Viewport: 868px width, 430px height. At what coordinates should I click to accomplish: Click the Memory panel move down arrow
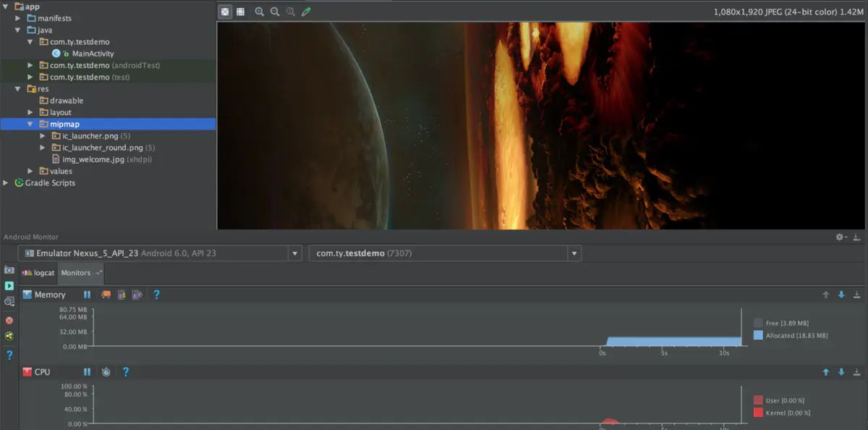(841, 295)
